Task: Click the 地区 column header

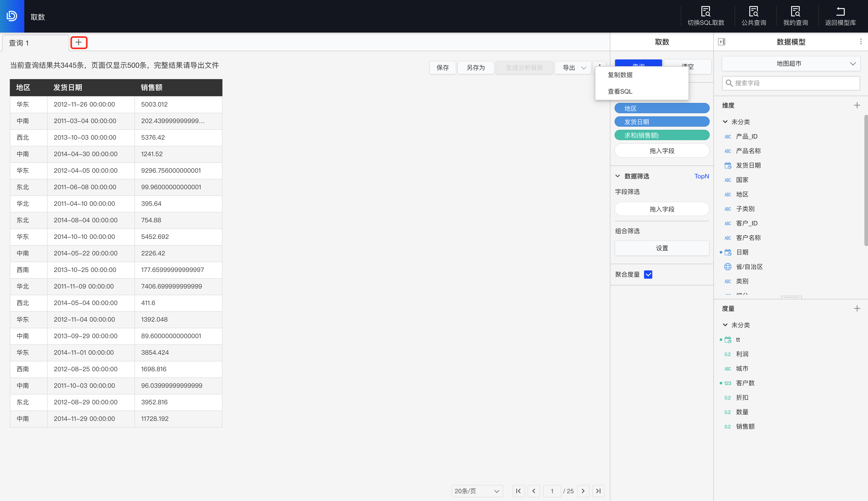Action: point(28,88)
